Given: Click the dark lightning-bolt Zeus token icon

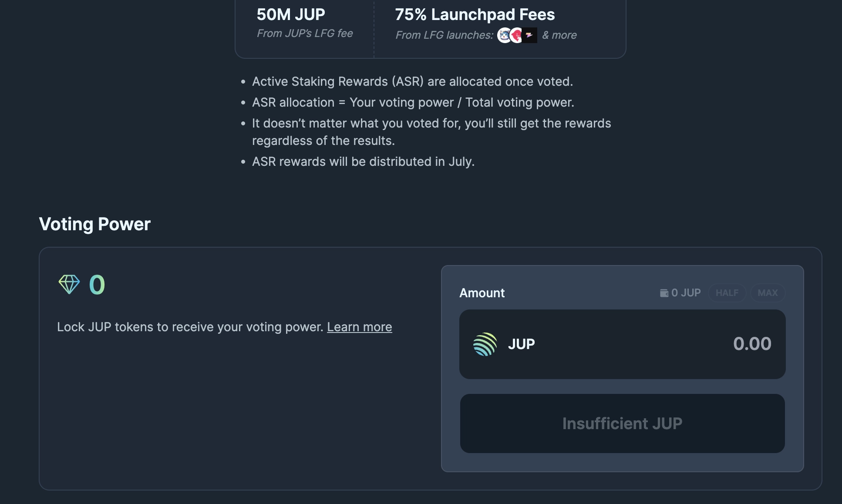Looking at the screenshot, I should 529,35.
